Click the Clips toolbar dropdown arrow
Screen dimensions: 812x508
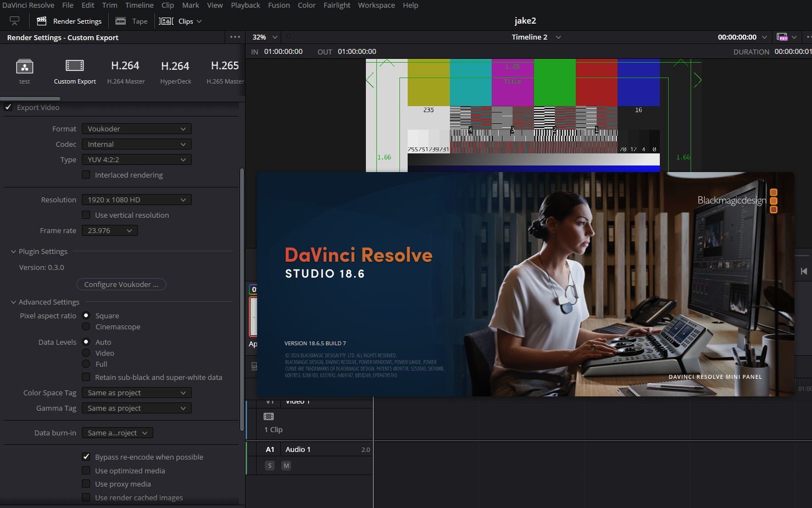(x=199, y=21)
